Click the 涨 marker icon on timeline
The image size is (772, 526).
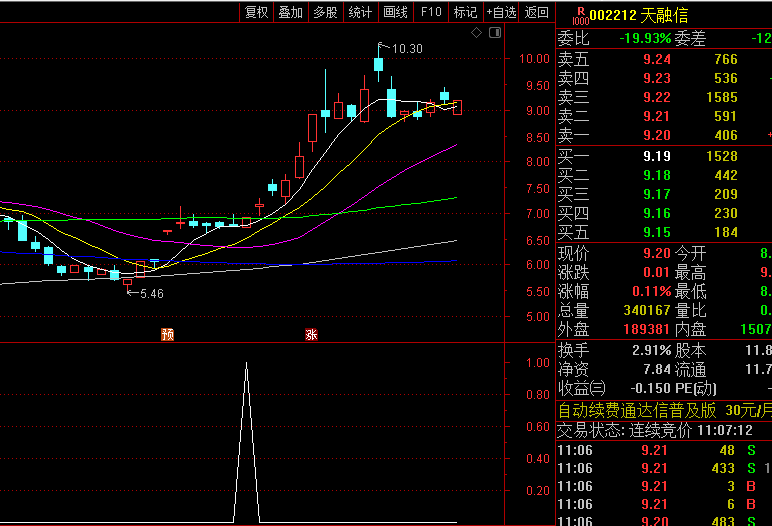311,335
